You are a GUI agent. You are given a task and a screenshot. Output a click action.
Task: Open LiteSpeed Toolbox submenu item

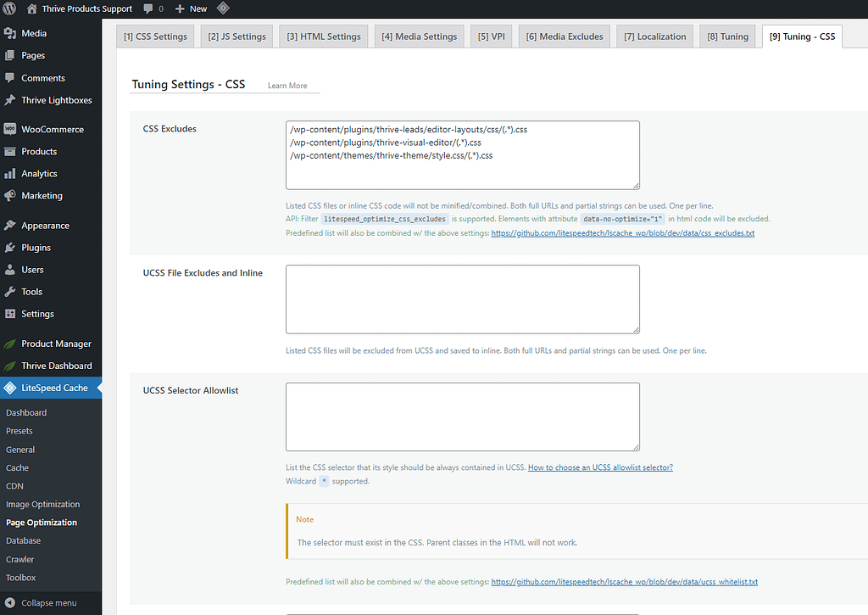[x=21, y=578]
